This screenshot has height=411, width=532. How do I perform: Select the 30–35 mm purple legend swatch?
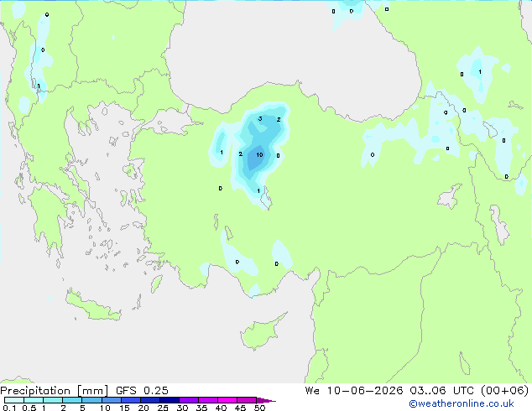coord(188,400)
